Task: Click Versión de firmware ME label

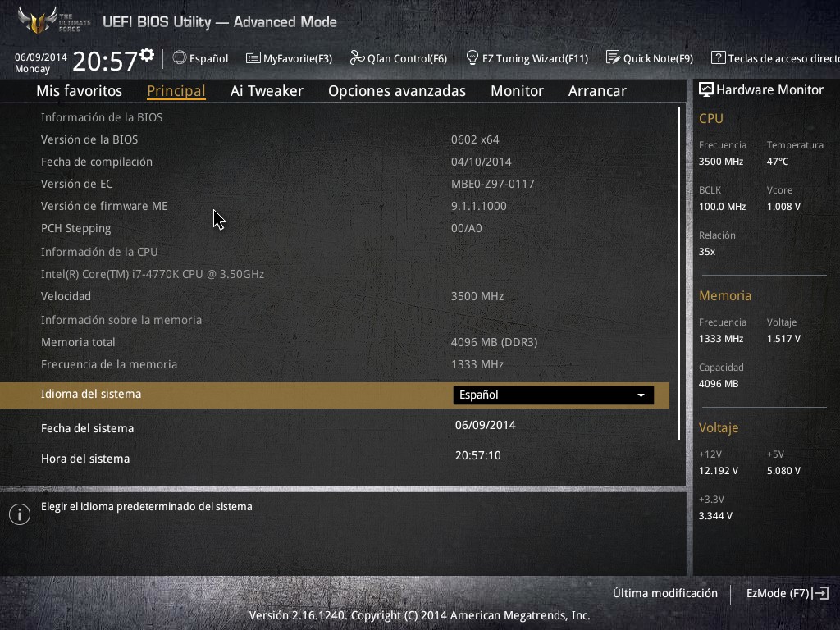Action: [104, 206]
